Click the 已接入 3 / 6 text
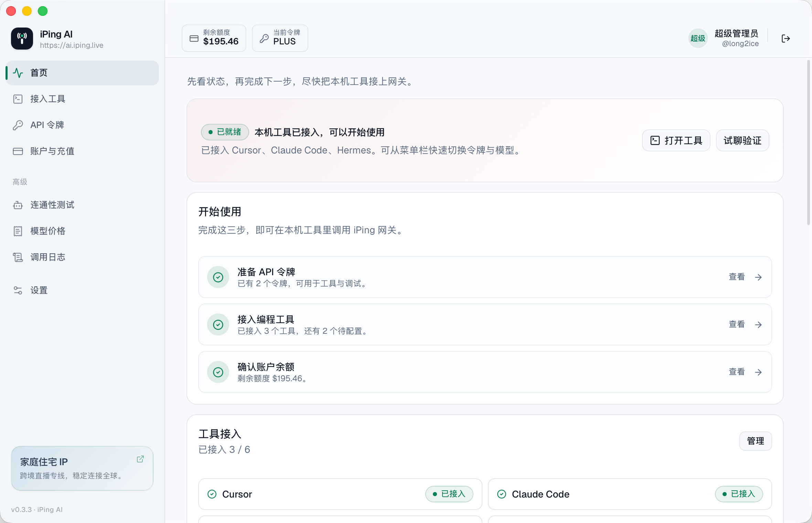This screenshot has height=523, width=812. tap(224, 450)
